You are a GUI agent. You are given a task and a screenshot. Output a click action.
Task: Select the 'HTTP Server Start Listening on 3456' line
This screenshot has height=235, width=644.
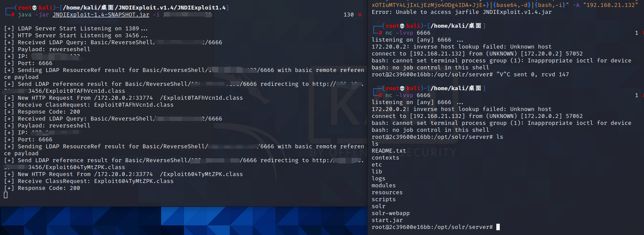(76, 36)
